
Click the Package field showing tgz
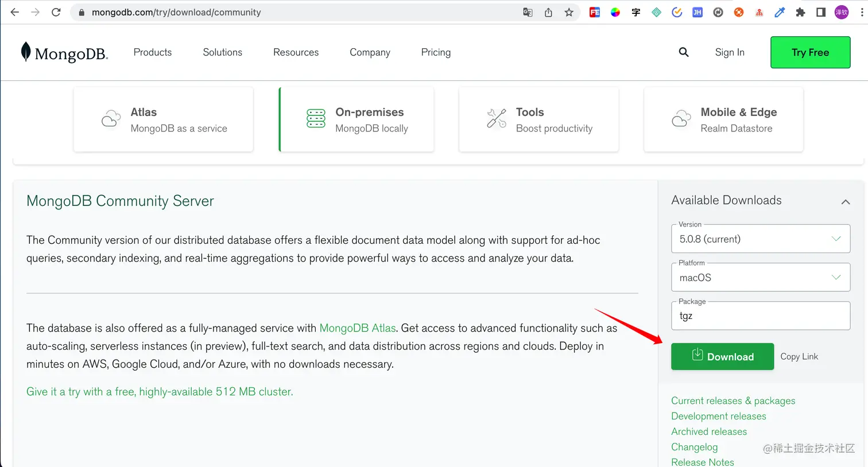click(x=761, y=316)
